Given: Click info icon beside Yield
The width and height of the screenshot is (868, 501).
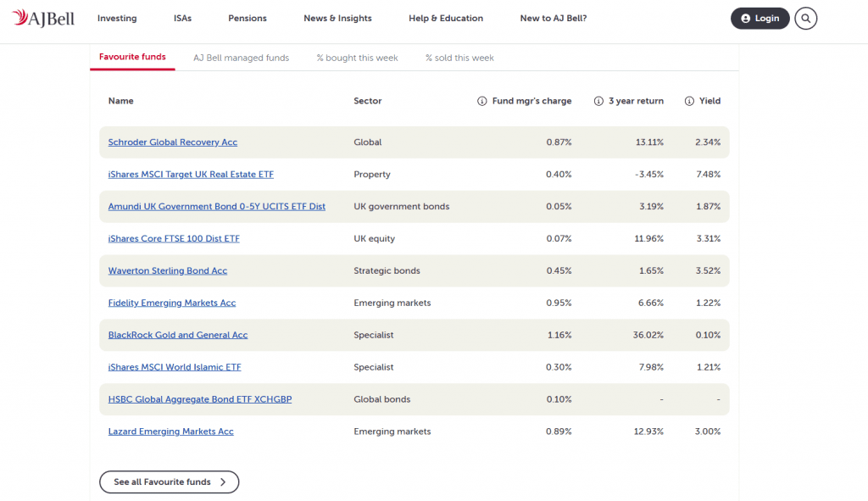Looking at the screenshot, I should click(x=689, y=101).
